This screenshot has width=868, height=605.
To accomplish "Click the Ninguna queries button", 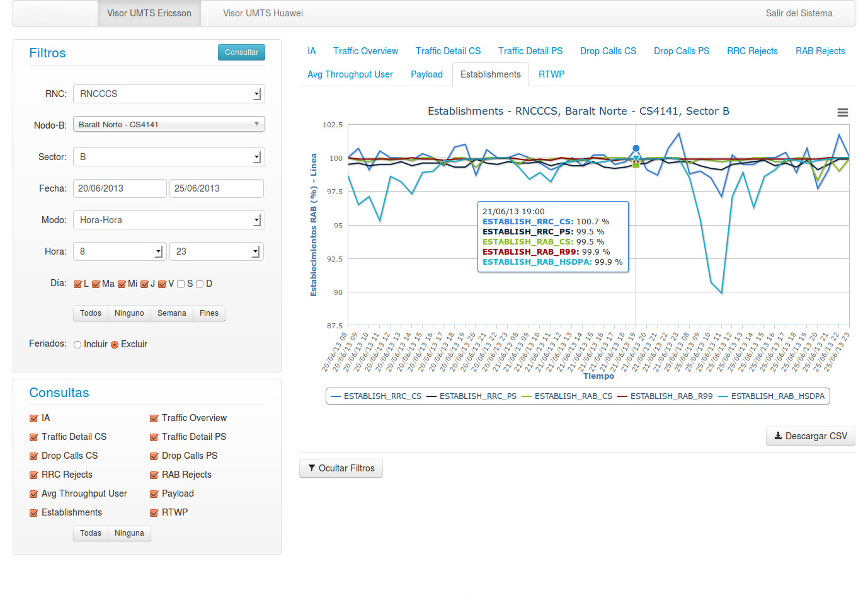I will pyautogui.click(x=129, y=533).
